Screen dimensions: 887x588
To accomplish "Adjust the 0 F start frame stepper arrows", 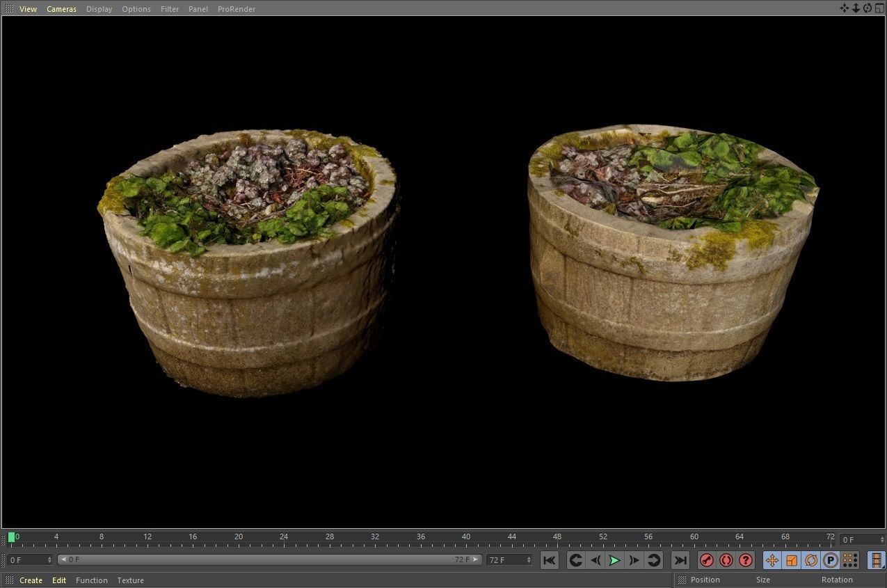I will coord(49,560).
